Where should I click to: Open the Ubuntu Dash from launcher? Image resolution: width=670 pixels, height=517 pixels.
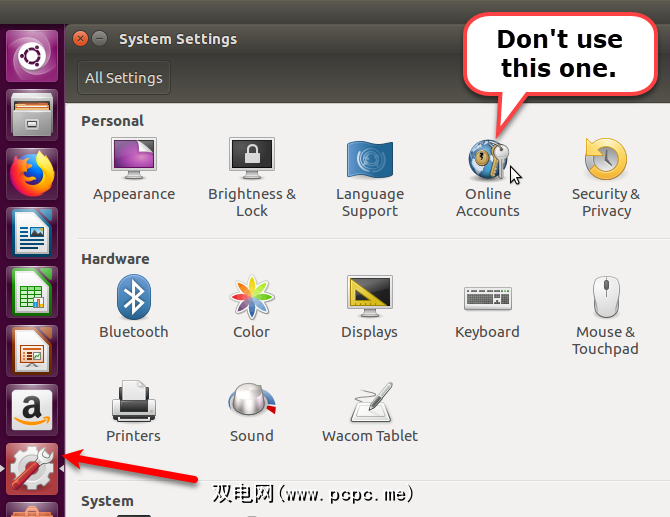click(x=32, y=56)
